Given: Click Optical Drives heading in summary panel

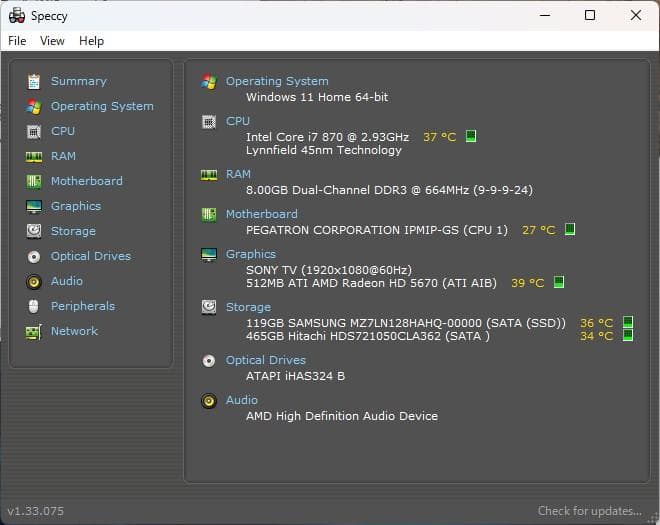Looking at the screenshot, I should (266, 360).
